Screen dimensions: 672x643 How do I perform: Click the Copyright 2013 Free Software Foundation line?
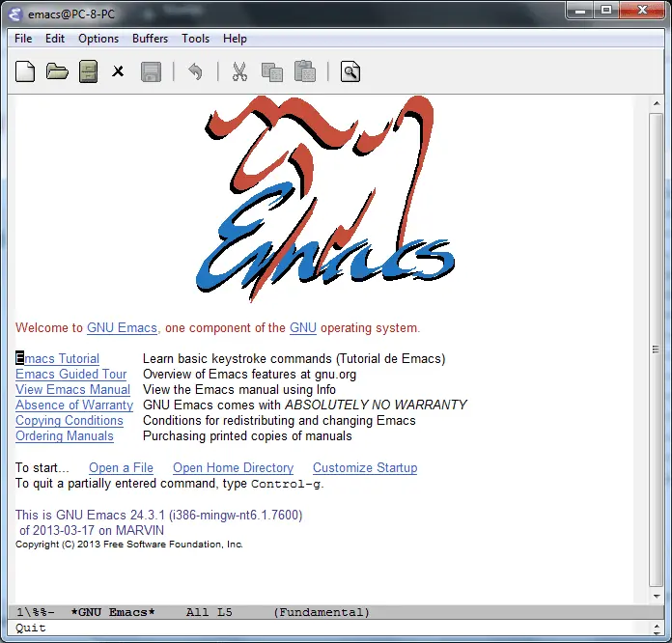point(129,545)
